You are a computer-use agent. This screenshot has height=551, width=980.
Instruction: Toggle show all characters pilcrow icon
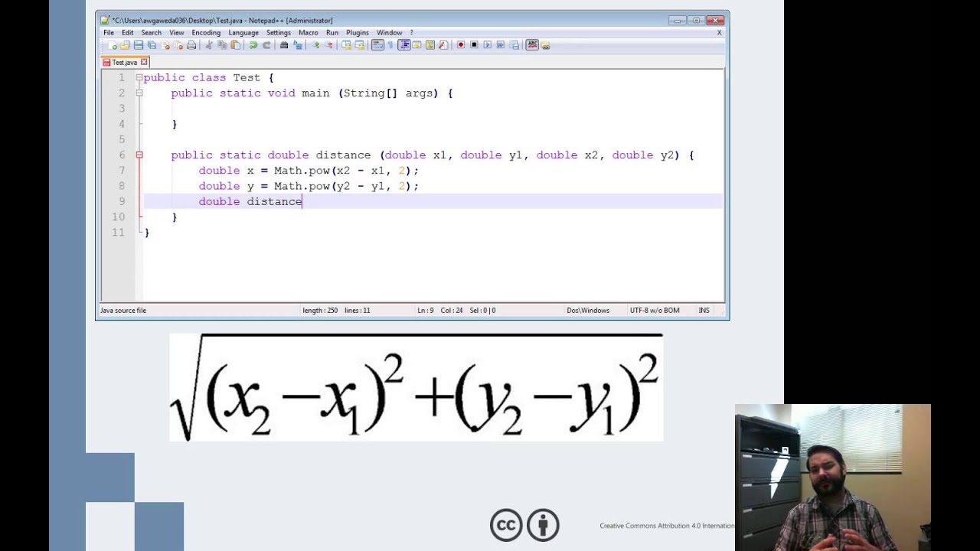390,45
